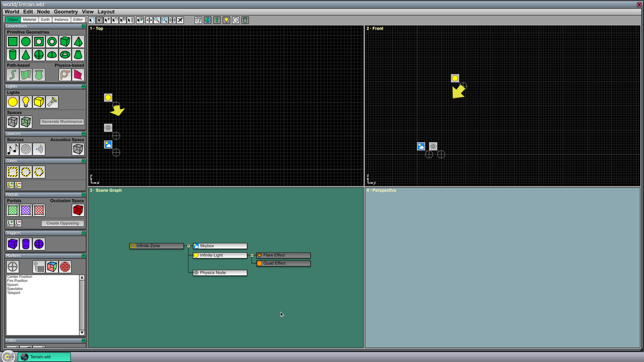Collapse the Geometries panel section

(x=83, y=26)
